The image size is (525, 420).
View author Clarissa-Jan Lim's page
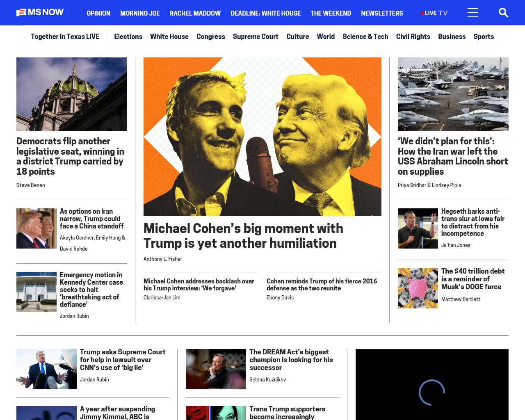[x=162, y=298]
